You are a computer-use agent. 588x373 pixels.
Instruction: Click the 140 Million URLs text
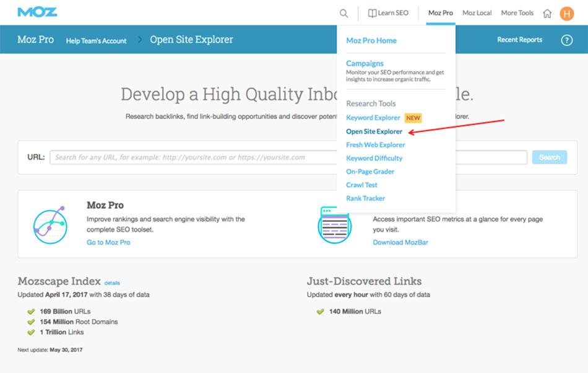(x=355, y=312)
